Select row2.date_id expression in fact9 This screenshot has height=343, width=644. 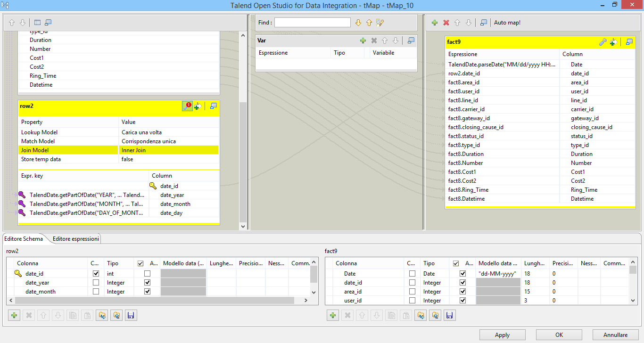[x=502, y=73]
